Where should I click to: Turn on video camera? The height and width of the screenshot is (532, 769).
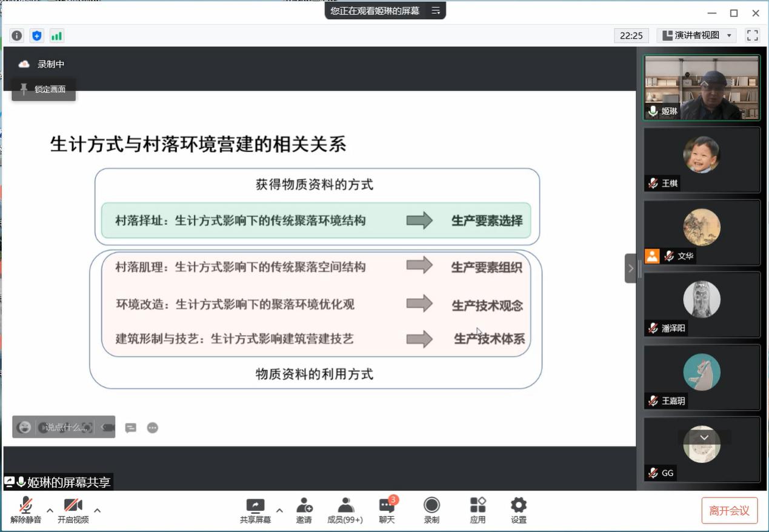click(73, 510)
